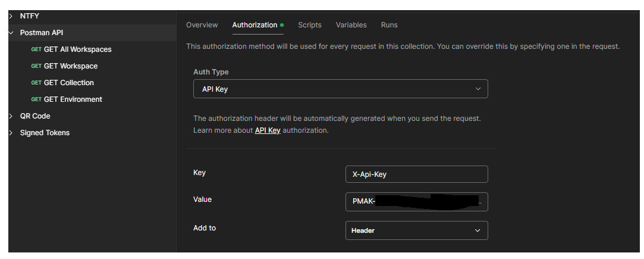The image size is (644, 259).
Task: Switch to the Runs tab
Action: [389, 25]
